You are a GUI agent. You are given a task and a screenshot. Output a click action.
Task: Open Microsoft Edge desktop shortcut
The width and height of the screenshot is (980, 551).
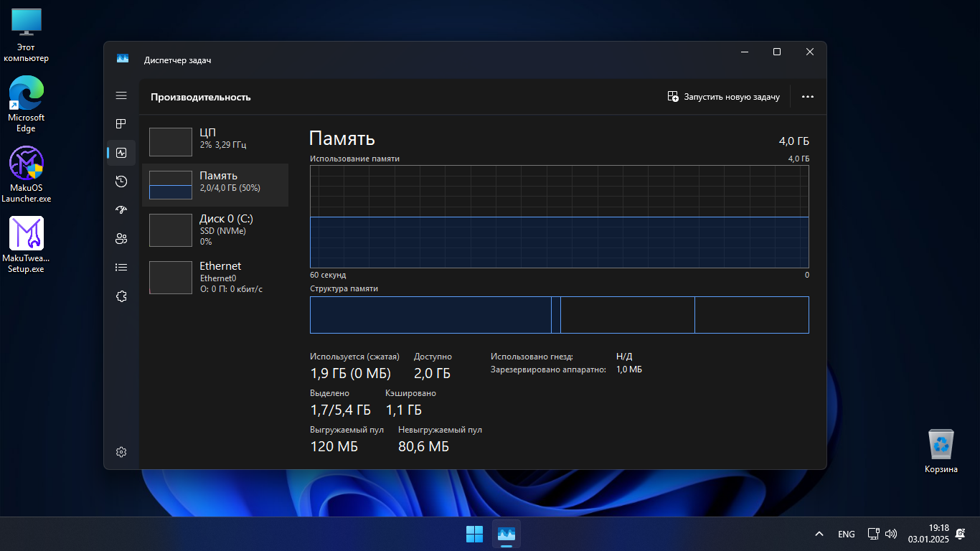tap(27, 105)
